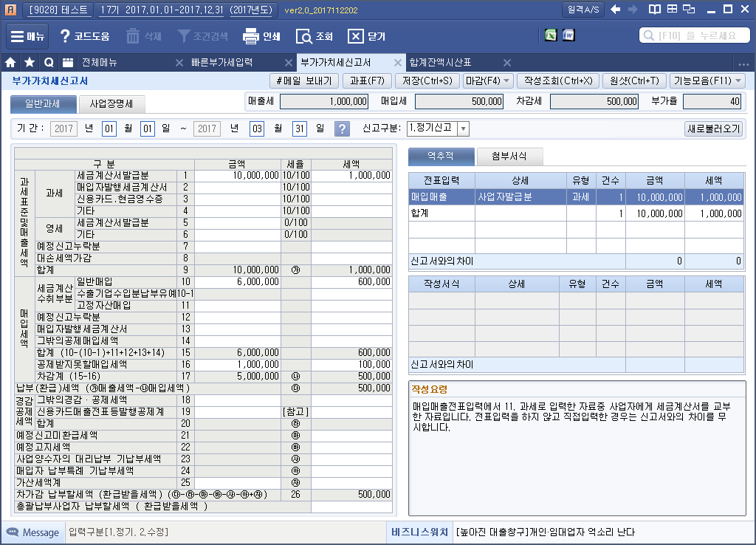
Task: Open the 메뉴 hamburger button
Action: coord(27,36)
